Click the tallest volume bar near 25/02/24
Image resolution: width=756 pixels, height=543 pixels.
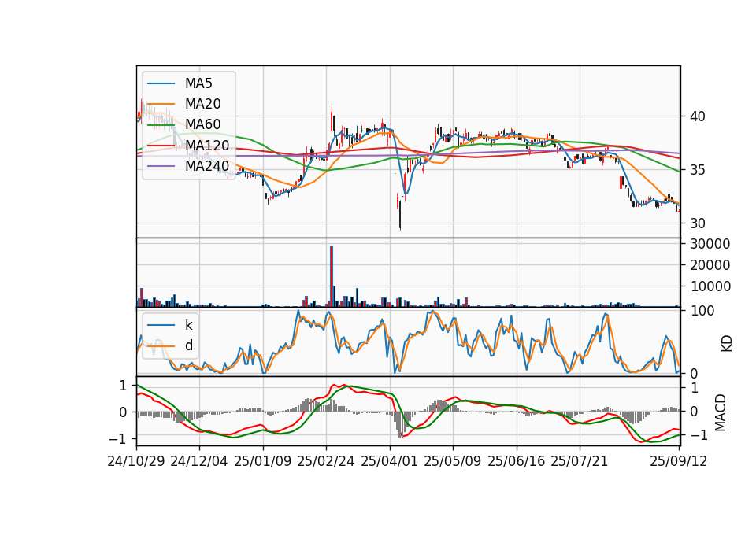(x=332, y=276)
